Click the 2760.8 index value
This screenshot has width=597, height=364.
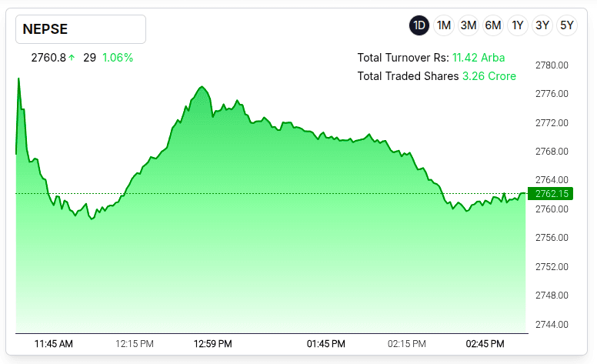coord(48,58)
